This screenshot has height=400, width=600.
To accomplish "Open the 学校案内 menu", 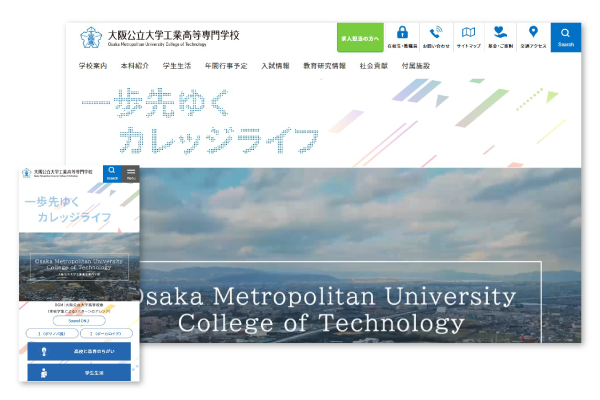I will pos(93,65).
